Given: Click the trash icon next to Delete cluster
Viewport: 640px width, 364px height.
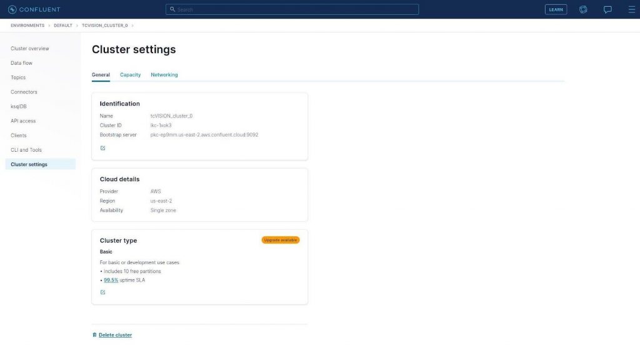Looking at the screenshot, I should pyautogui.click(x=94, y=335).
